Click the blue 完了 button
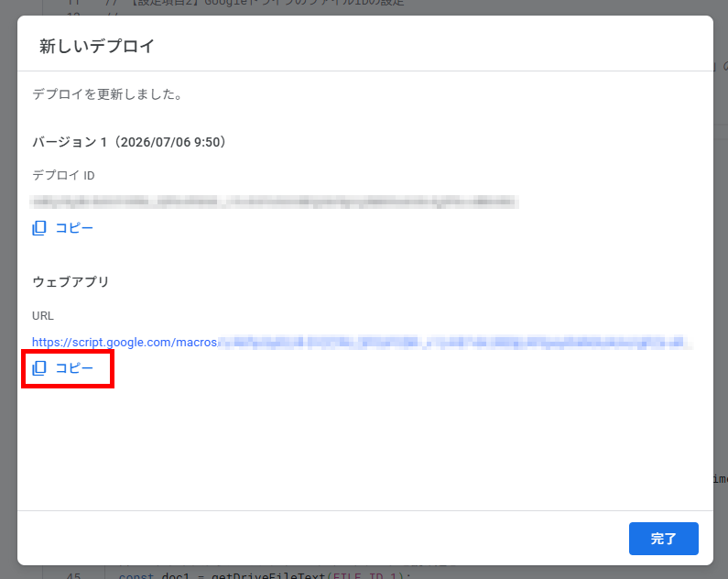The width and height of the screenshot is (728, 579). (664, 539)
